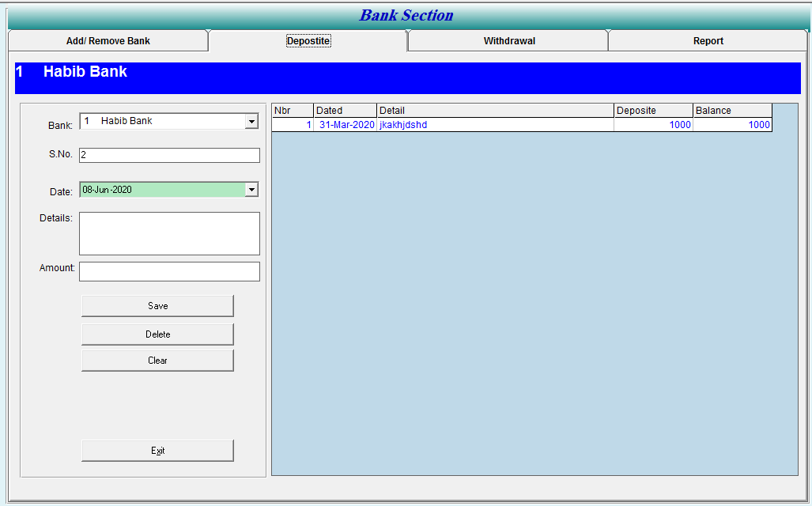
Task: Select the Bank combo box showing Habib Bank
Action: (x=169, y=121)
